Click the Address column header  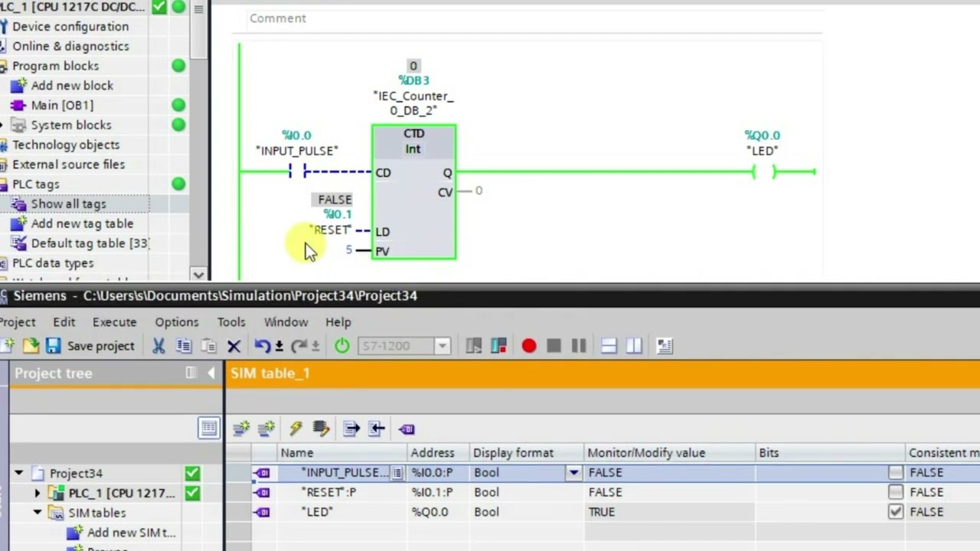438,453
